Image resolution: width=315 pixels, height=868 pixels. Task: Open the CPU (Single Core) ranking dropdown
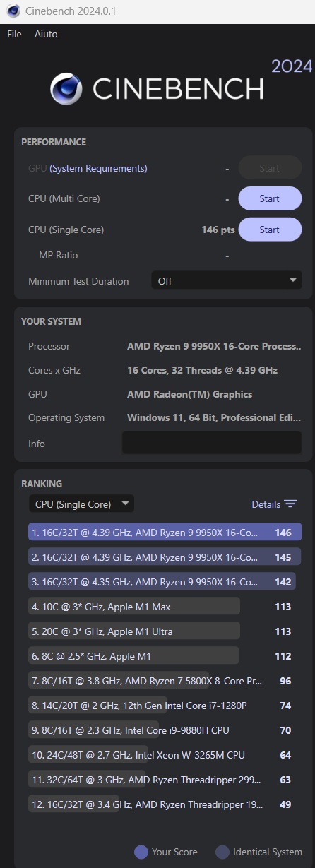81,504
